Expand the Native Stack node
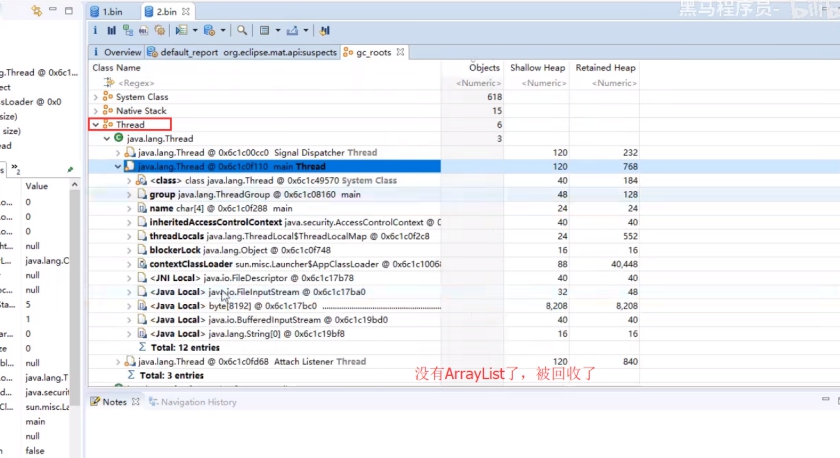Viewport: 840px width, 458px height. (96, 111)
